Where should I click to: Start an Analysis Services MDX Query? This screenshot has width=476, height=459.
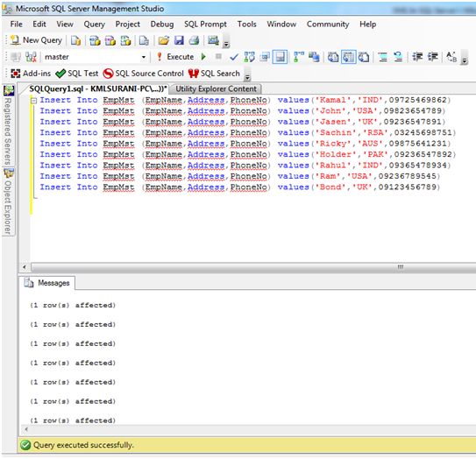pos(95,40)
